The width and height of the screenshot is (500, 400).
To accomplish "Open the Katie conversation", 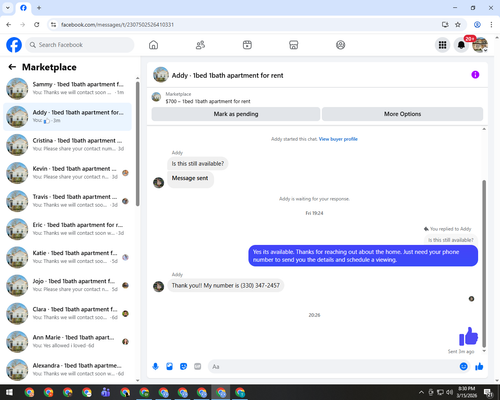I will pyautogui.click(x=67, y=257).
